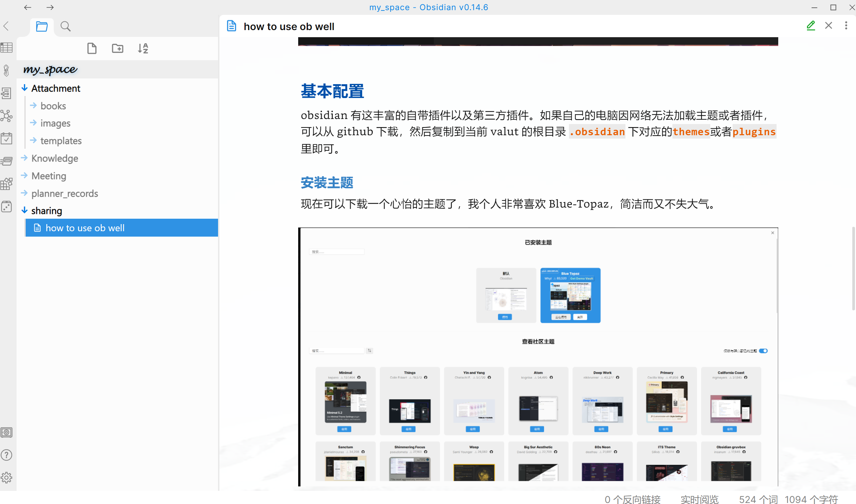Screen dimensions: 856x504
Task: Open the file explorer tab
Action: coord(42,26)
